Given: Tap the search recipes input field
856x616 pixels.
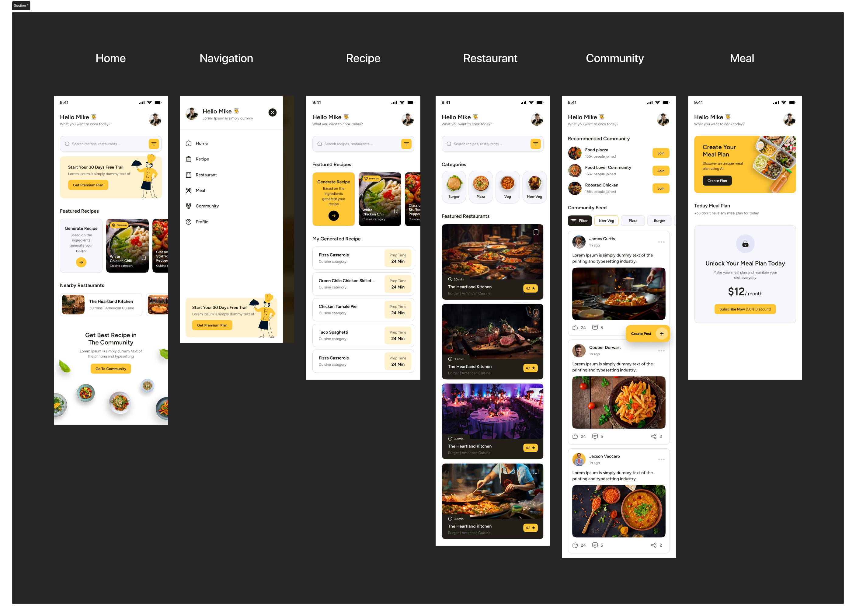Looking at the screenshot, I should point(106,144).
